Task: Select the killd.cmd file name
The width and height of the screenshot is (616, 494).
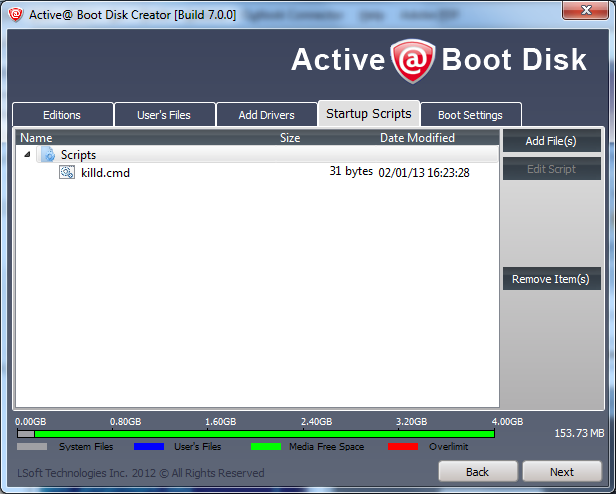Action: (105, 173)
